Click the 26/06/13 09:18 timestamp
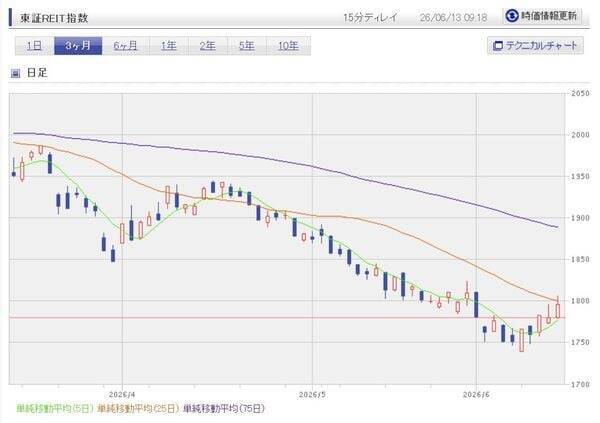Image resolution: width=600 pixels, height=423 pixels. (453, 18)
